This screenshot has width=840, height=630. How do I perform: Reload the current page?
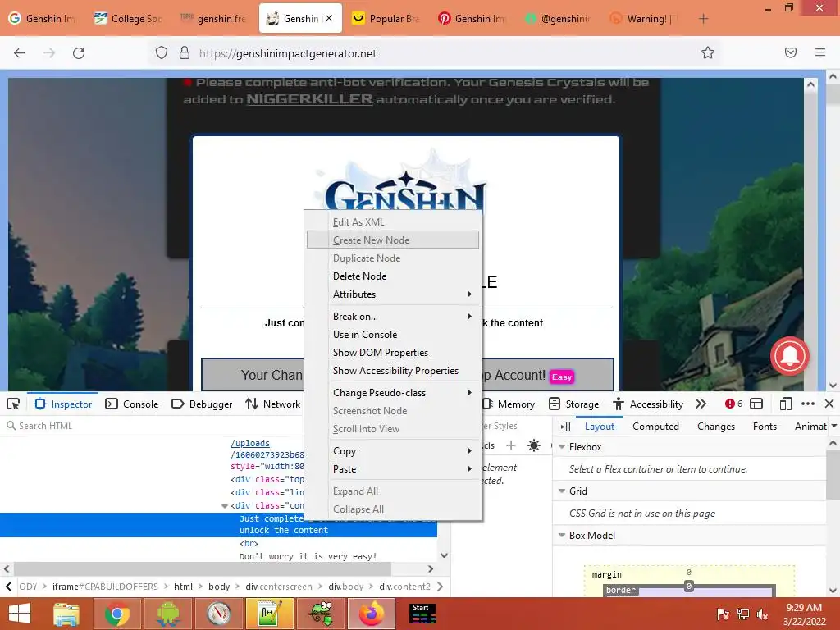(79, 53)
